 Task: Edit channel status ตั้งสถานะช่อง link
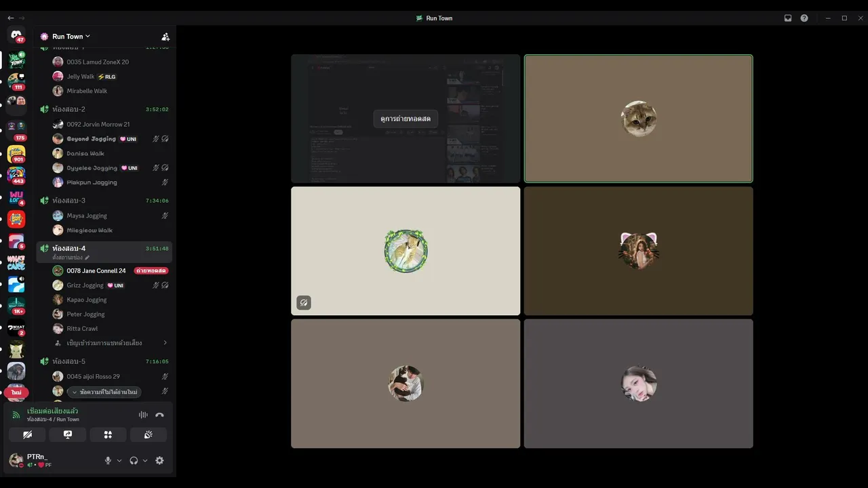71,258
